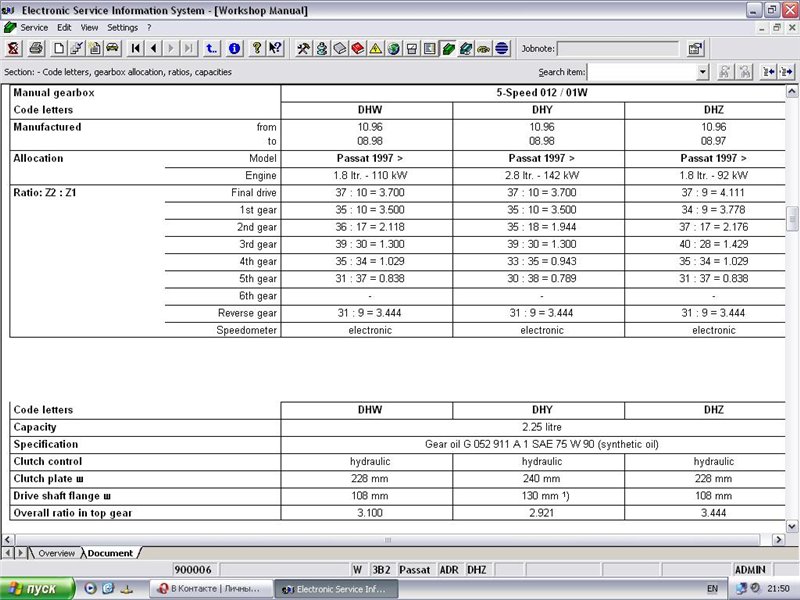Jump to last page arrow button
Image resolution: width=800 pixels, height=600 pixels.
188,48
